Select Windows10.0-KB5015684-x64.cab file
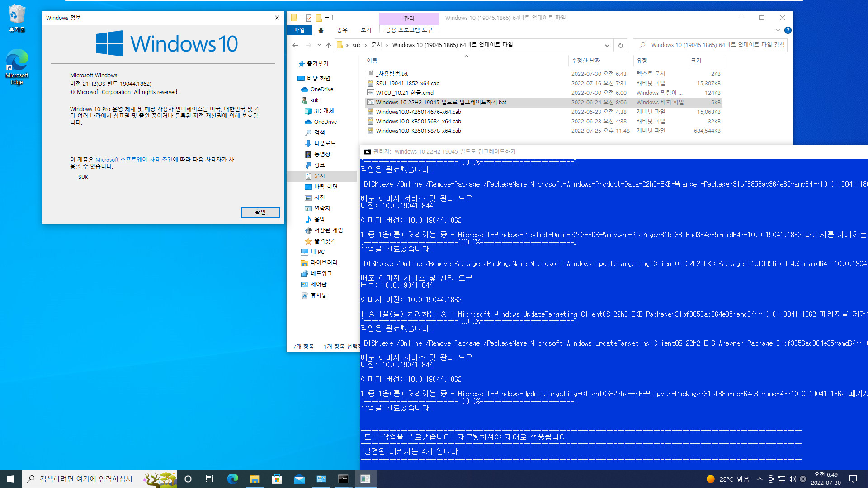868x488 pixels. tap(544, 121)
